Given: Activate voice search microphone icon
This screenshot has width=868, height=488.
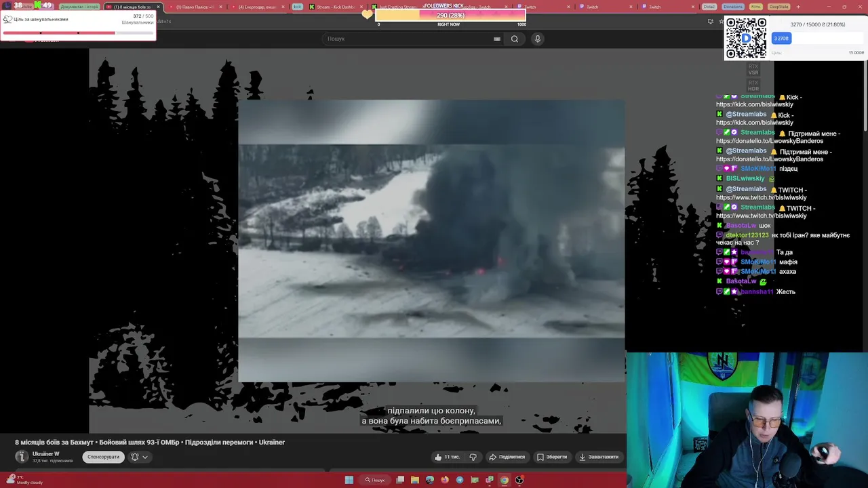Looking at the screenshot, I should (x=538, y=39).
